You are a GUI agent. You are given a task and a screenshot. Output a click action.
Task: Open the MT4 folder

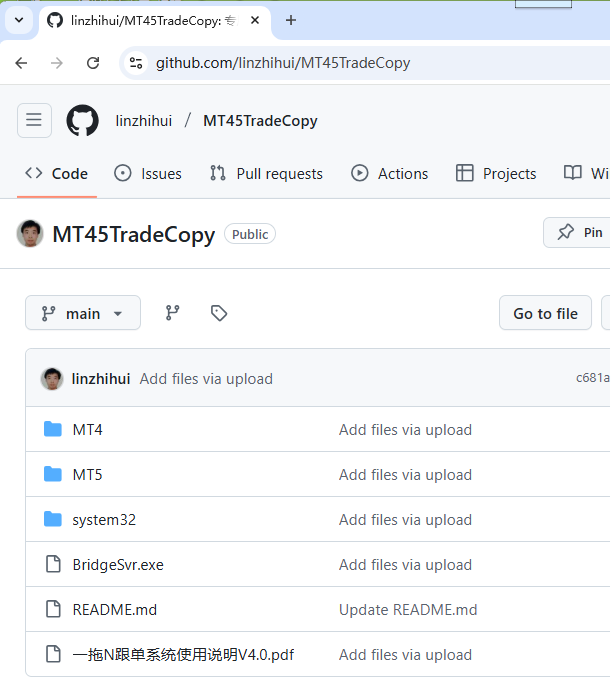(87, 430)
